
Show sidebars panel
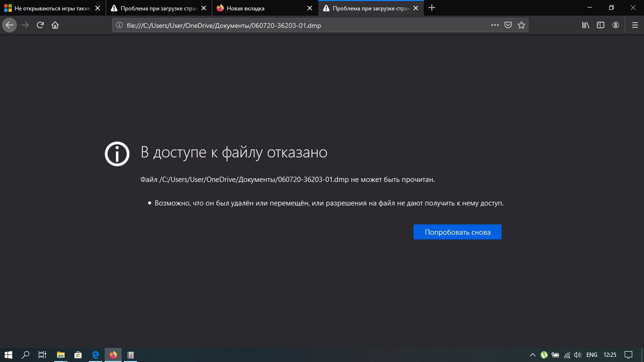coord(601,25)
